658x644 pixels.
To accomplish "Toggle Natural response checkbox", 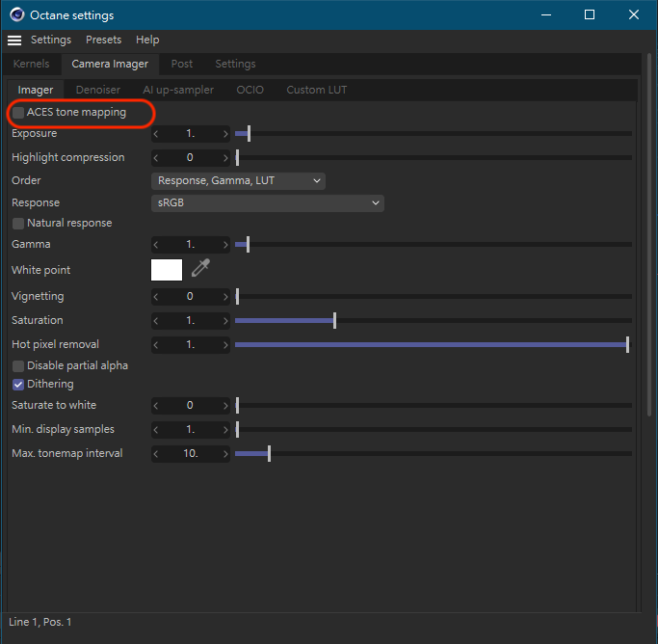I will tap(18, 223).
